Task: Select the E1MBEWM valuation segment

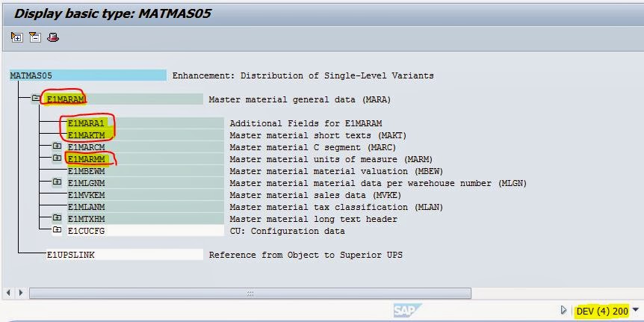Action: pos(86,171)
